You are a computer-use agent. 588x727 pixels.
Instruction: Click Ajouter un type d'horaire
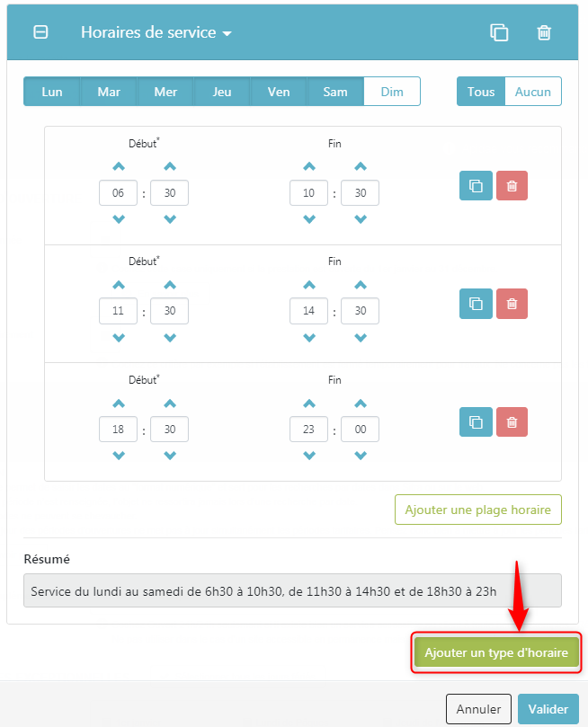[496, 652]
